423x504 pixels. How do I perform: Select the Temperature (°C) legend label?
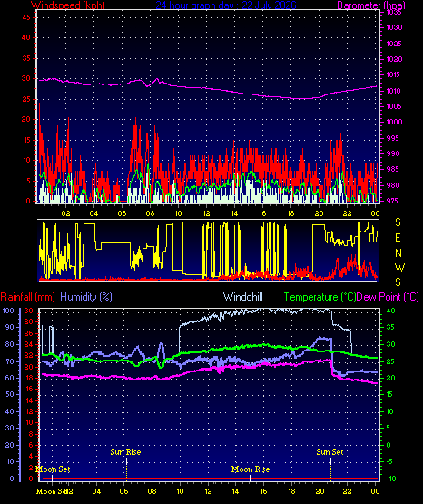(320, 297)
